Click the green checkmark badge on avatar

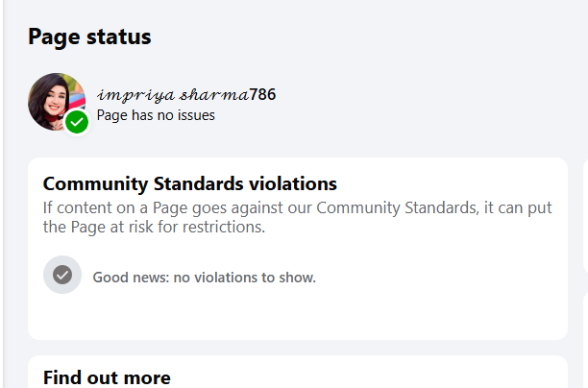coord(77,122)
